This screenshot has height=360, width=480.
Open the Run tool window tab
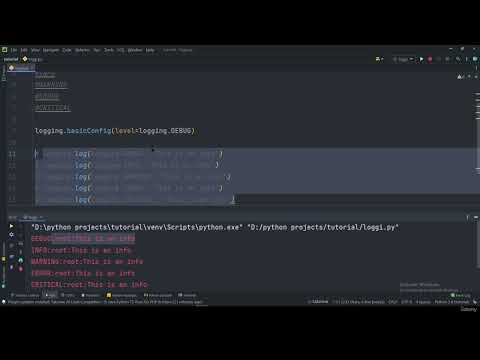click(x=51, y=295)
